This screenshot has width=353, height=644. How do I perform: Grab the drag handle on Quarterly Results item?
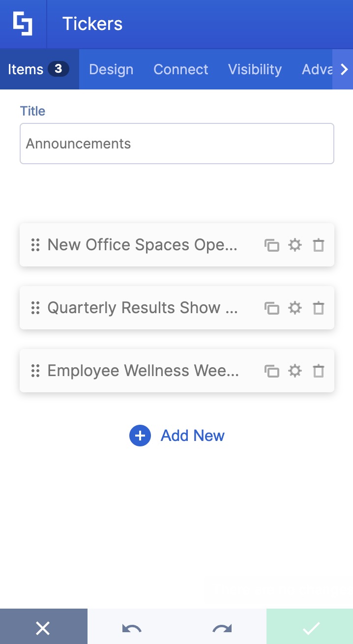coord(35,308)
